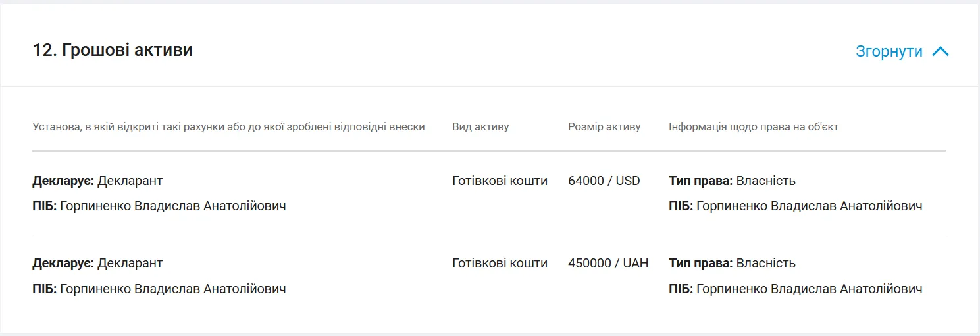The width and height of the screenshot is (980, 336).
Task: Select the "12. Грошові активи" section heading
Action: (113, 50)
